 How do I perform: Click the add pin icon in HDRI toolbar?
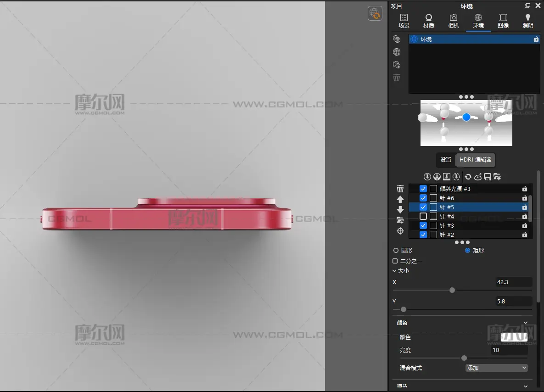427,177
